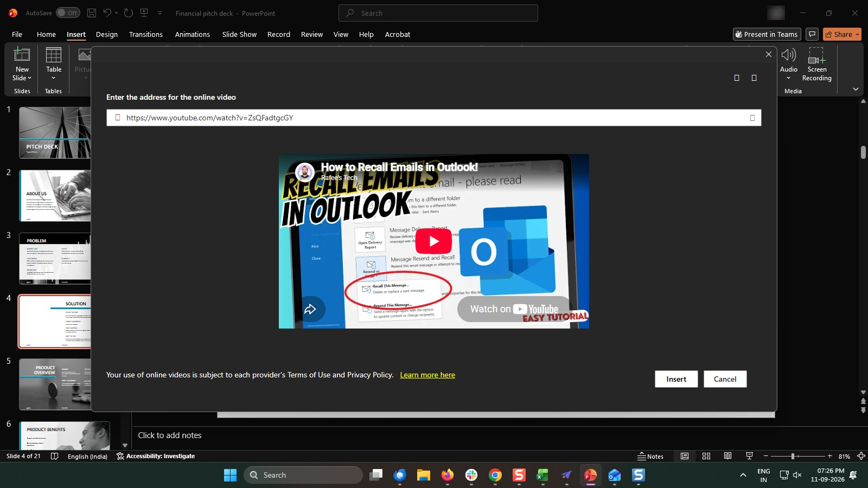Open Excel from the taskbar
Viewport: 868px width, 488px height.
point(542,475)
